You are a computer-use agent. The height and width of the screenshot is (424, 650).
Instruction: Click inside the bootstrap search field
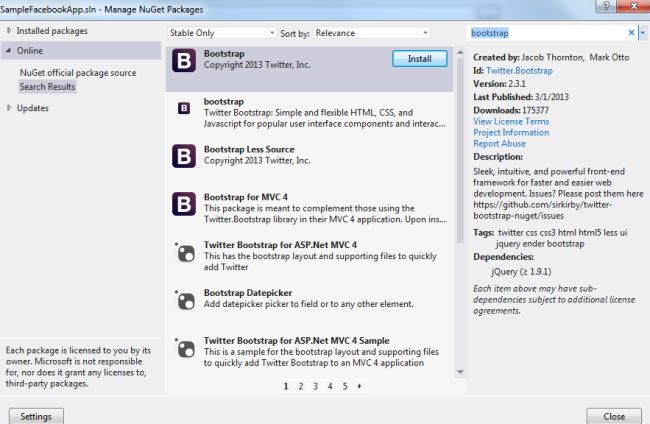(x=547, y=33)
